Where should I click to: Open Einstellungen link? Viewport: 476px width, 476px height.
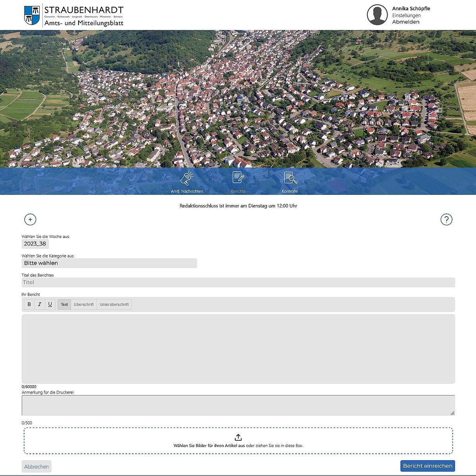406,15
